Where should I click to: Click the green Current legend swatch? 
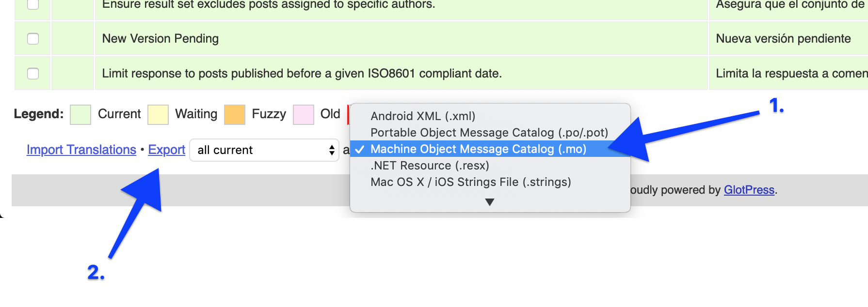tap(80, 115)
